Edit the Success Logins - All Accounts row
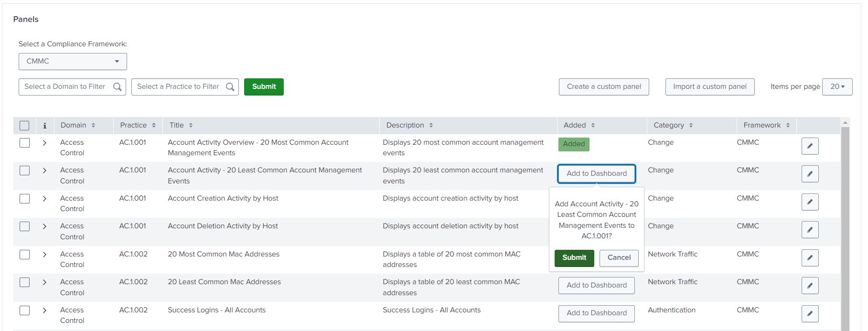 (x=810, y=314)
